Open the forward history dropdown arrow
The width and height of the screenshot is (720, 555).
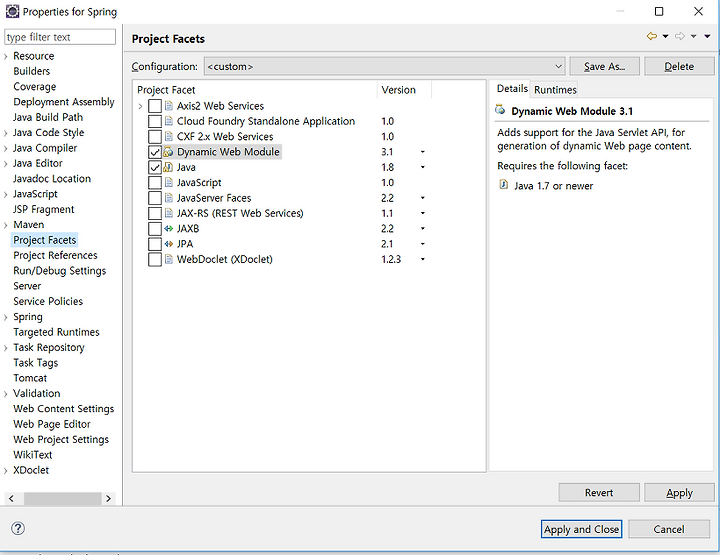tap(694, 36)
